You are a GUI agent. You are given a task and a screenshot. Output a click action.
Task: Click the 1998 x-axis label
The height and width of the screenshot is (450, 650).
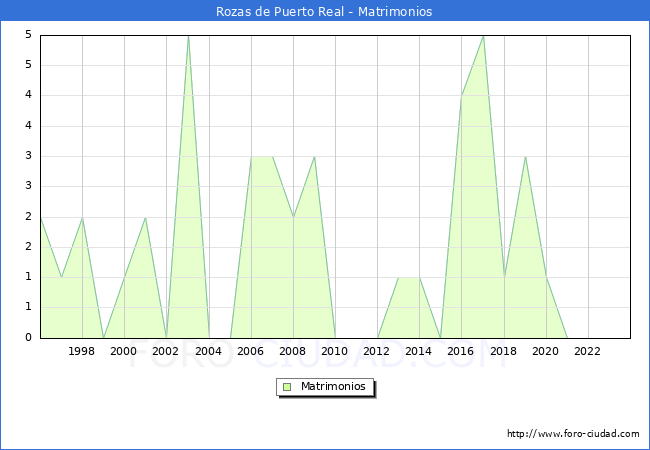tap(81, 351)
